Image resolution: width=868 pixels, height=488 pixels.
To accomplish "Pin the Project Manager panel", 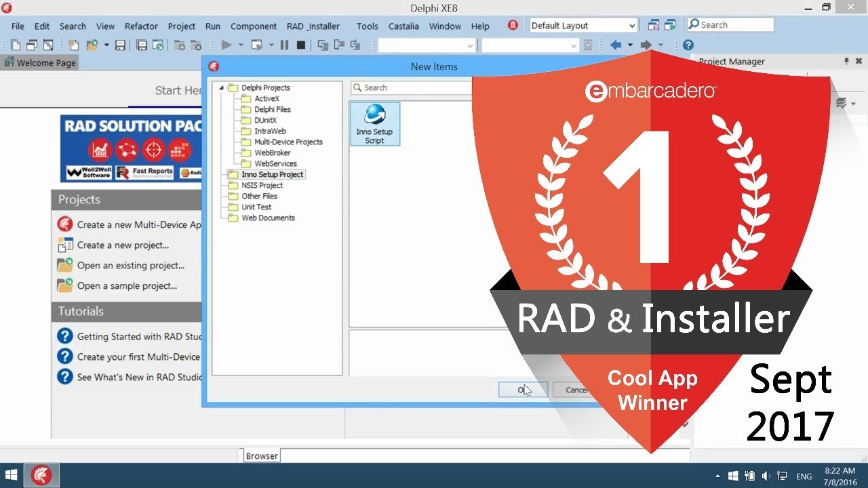I will tap(846, 61).
